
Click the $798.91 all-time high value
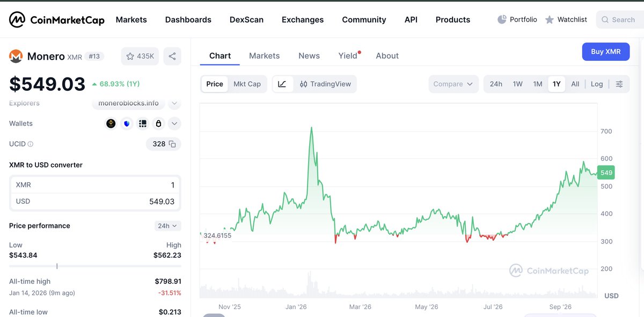click(x=168, y=282)
